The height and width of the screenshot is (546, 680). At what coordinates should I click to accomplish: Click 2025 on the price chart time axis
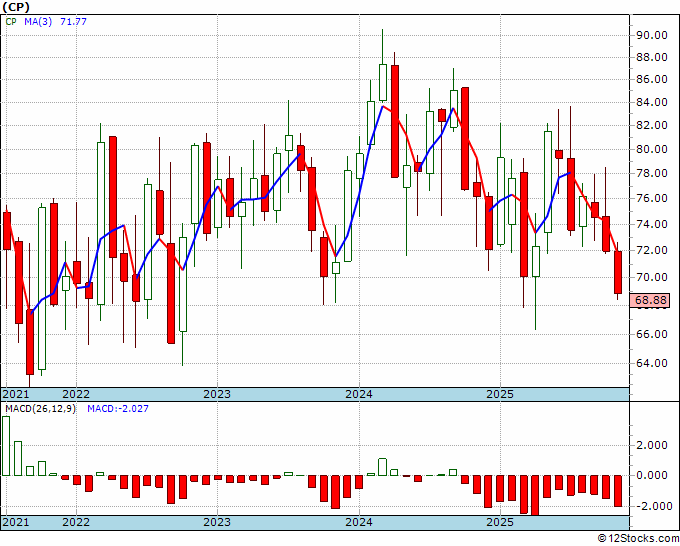500,394
